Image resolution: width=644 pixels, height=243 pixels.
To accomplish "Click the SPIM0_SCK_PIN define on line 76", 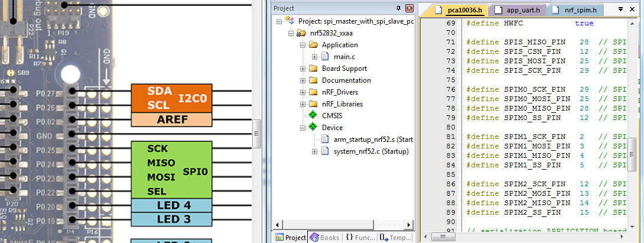I will pos(534,90).
